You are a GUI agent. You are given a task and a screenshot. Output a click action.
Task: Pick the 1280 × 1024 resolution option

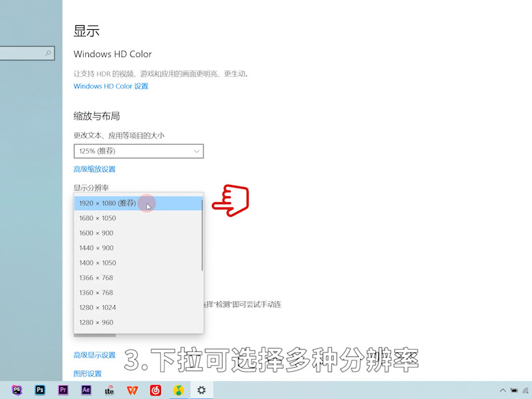tap(98, 307)
